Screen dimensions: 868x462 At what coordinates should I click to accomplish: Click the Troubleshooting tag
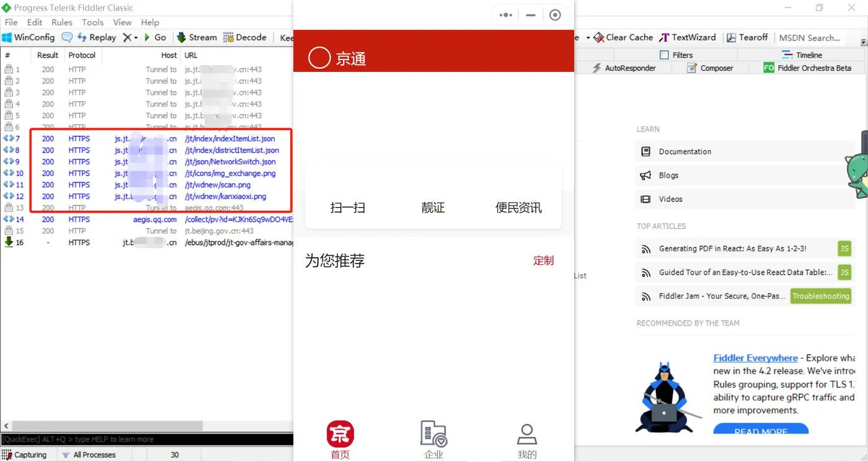click(821, 296)
